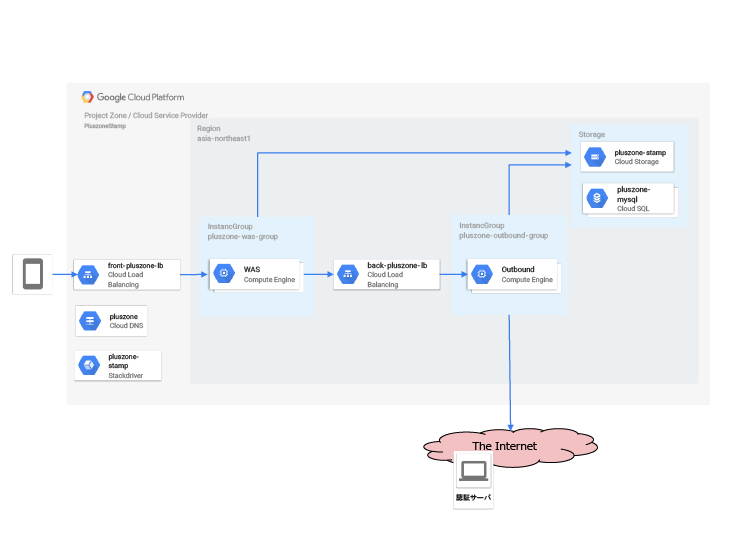The height and width of the screenshot is (539, 730).
Task: Select the front-pluszone-lb load balancer icon
Action: pyautogui.click(x=90, y=274)
